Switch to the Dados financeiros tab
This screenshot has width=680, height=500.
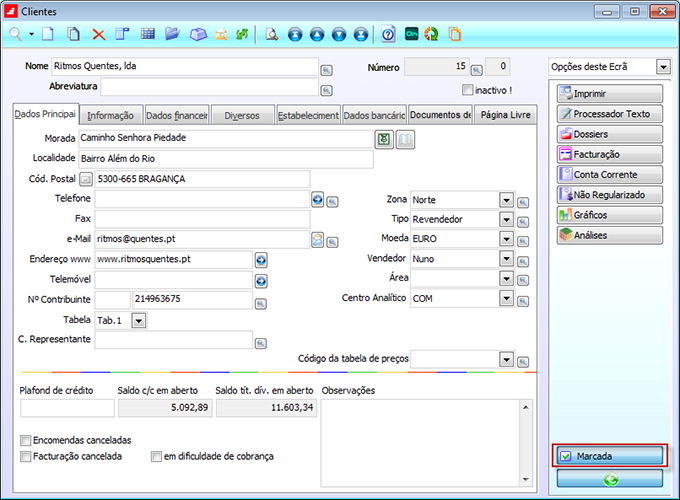(177, 115)
